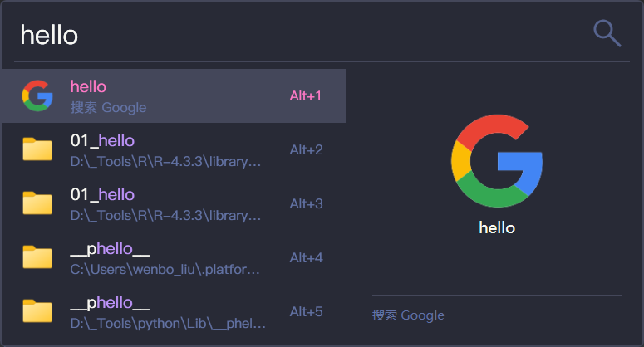Click the magnifier search icon
Image resolution: width=644 pixels, height=347 pixels.
tap(607, 33)
